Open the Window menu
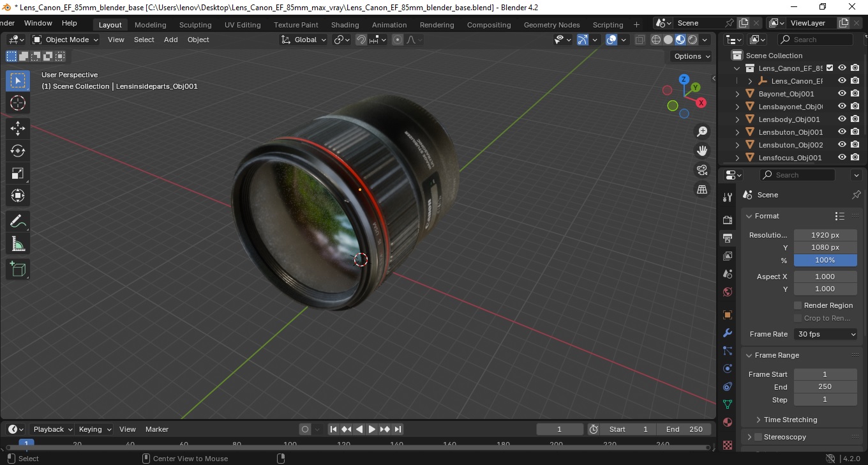Image resolution: width=868 pixels, height=465 pixels. (38, 23)
